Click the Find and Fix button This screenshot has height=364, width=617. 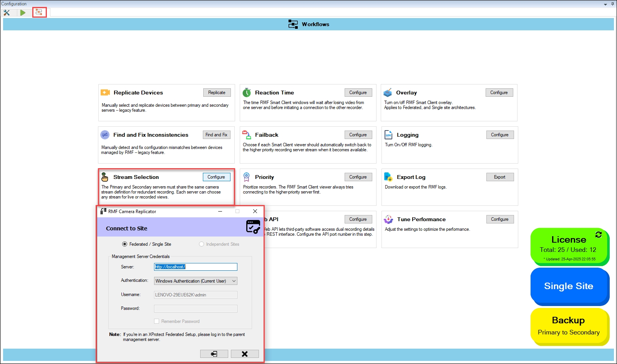[216, 135]
